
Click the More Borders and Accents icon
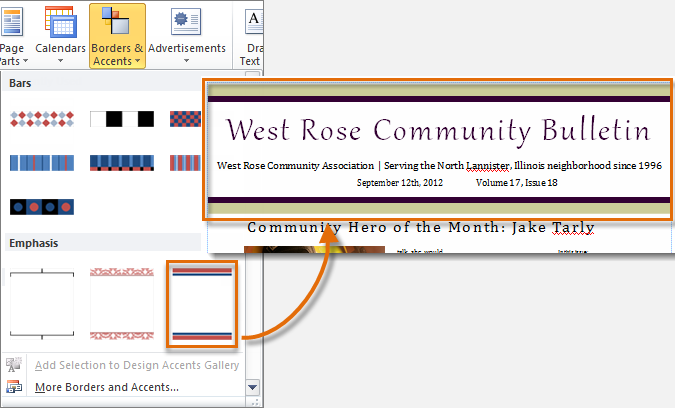coord(14,387)
